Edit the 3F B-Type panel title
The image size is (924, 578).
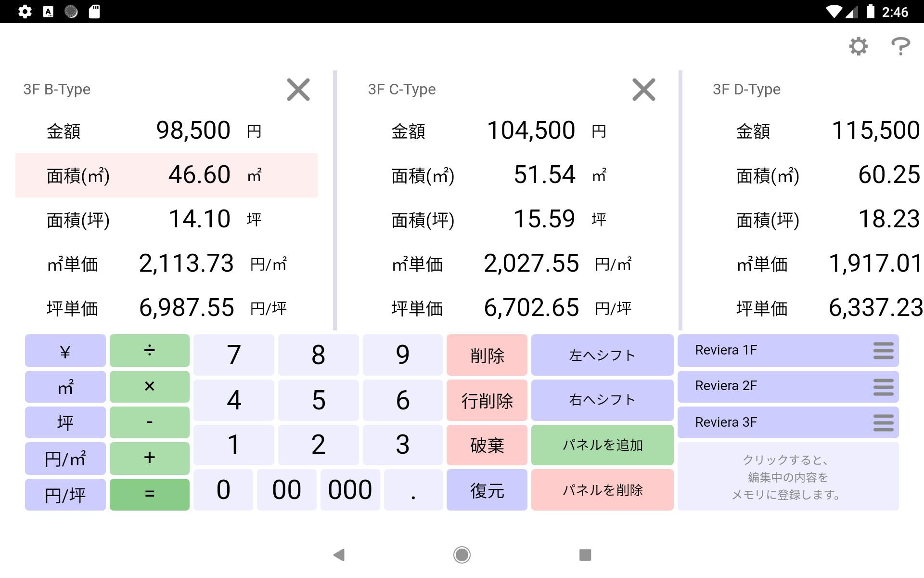57,90
